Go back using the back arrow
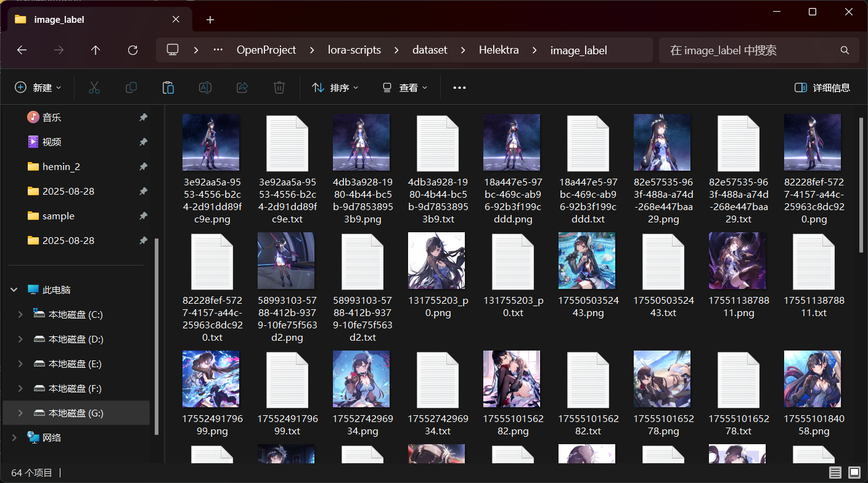 point(22,51)
